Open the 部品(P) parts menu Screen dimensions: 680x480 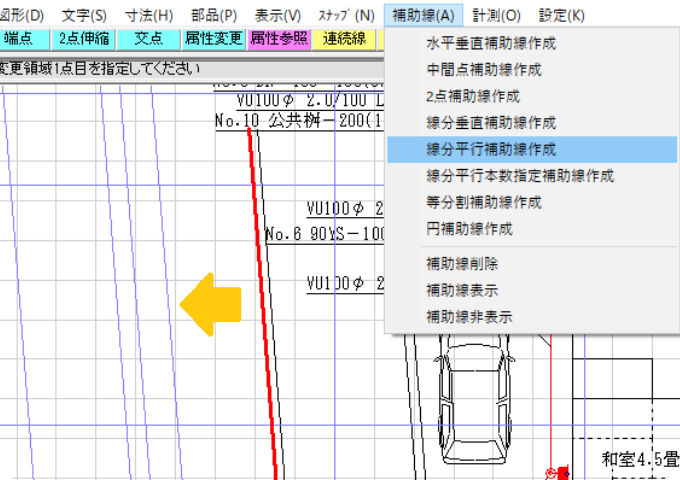pyautogui.click(x=214, y=16)
